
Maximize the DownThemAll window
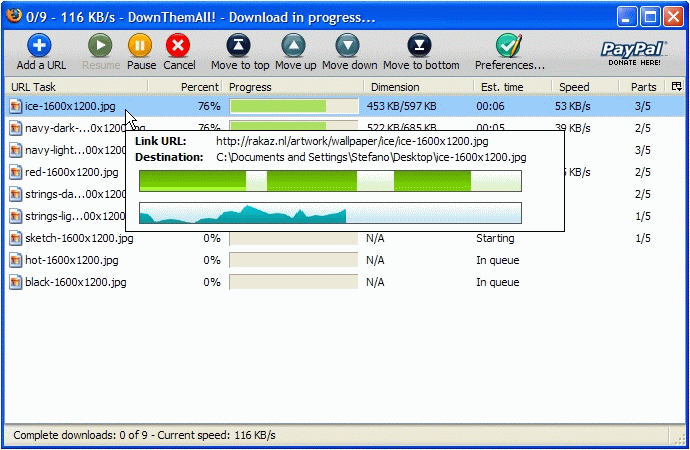(x=650, y=17)
